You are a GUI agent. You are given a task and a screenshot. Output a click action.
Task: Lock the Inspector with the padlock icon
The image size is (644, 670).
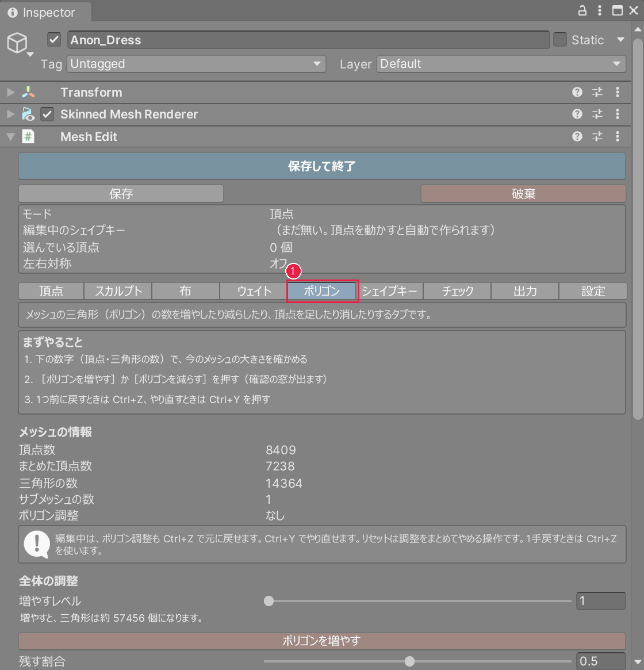582,10
